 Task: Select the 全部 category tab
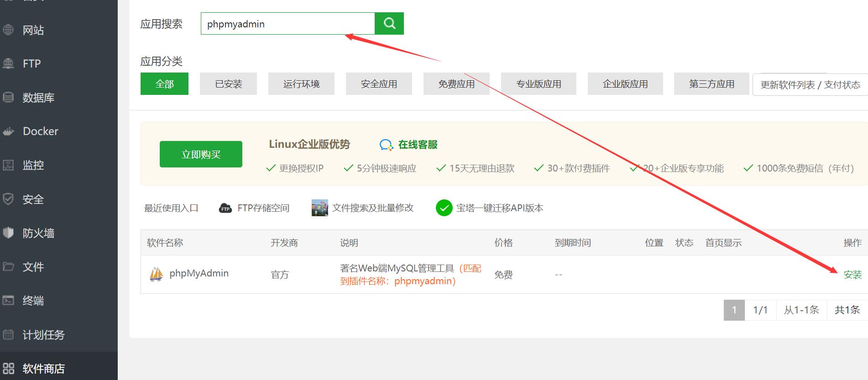coord(164,84)
